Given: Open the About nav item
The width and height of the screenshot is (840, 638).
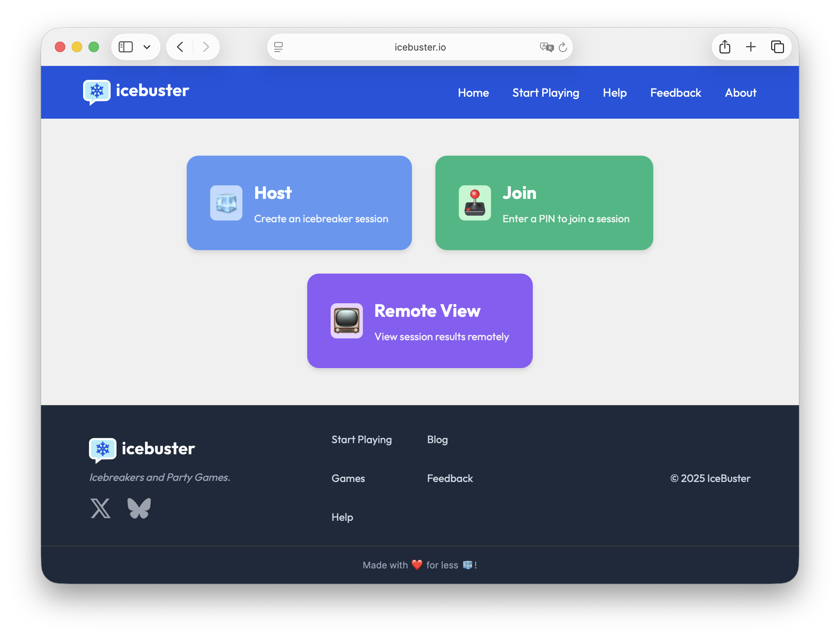Looking at the screenshot, I should coord(740,93).
